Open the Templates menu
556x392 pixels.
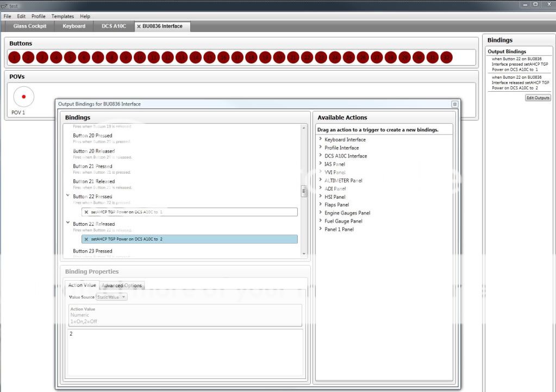pos(63,16)
